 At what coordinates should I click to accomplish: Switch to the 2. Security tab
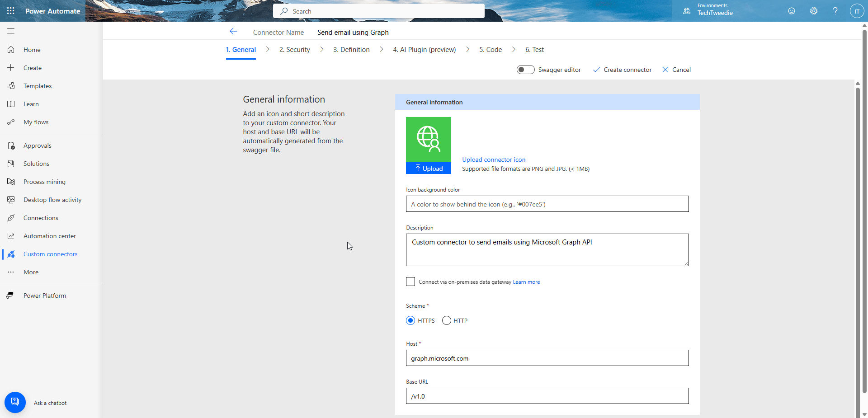pyautogui.click(x=294, y=50)
